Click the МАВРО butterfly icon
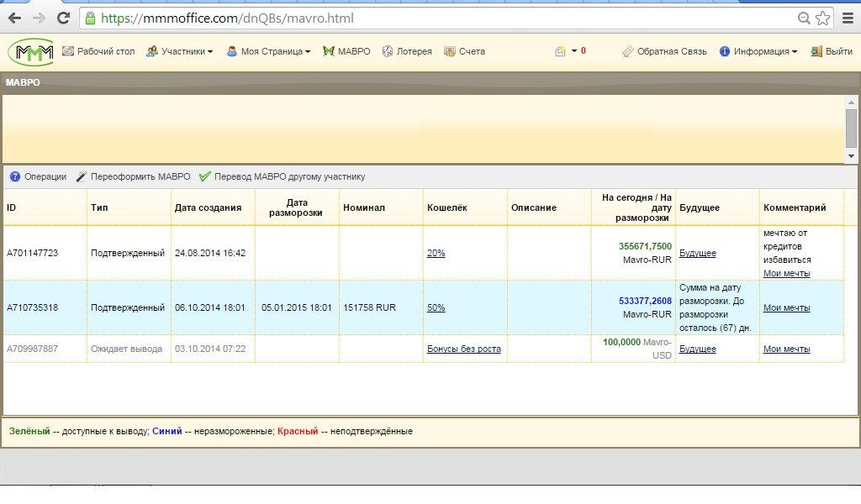The height and width of the screenshot is (504, 861). pos(329,51)
